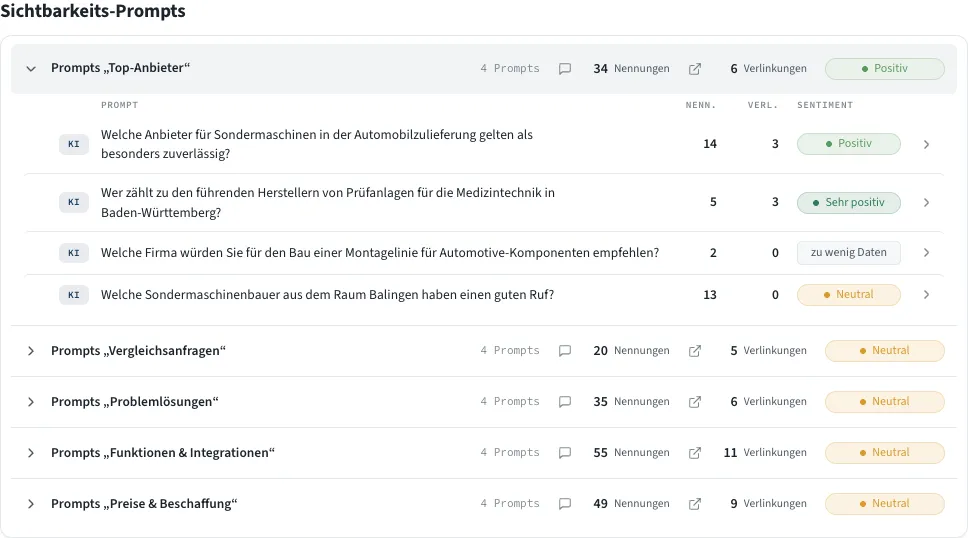Click the Sichtbarkeits-Prompts heading

click(93, 11)
